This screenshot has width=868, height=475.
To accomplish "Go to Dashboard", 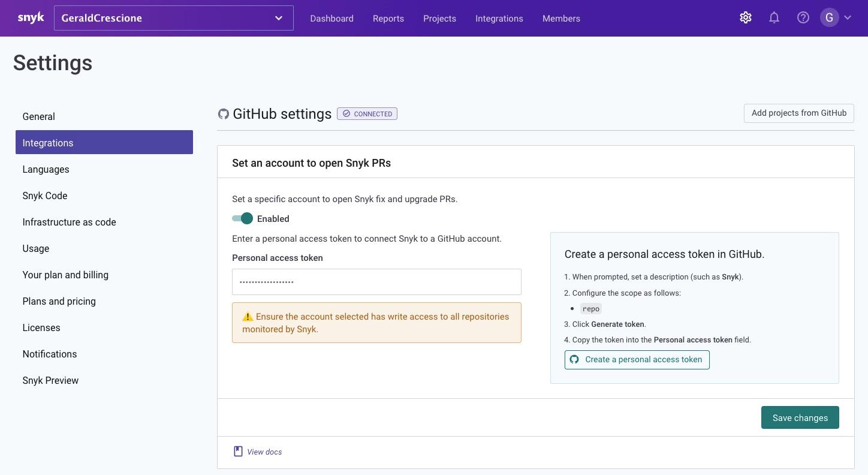I will 331,19.
